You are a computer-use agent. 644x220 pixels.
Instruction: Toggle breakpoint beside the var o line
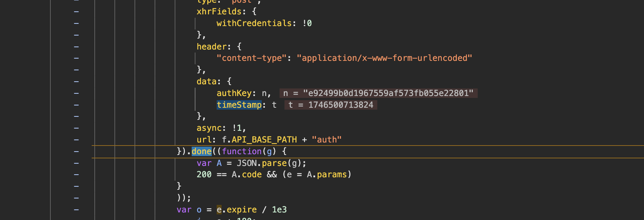coord(77,210)
